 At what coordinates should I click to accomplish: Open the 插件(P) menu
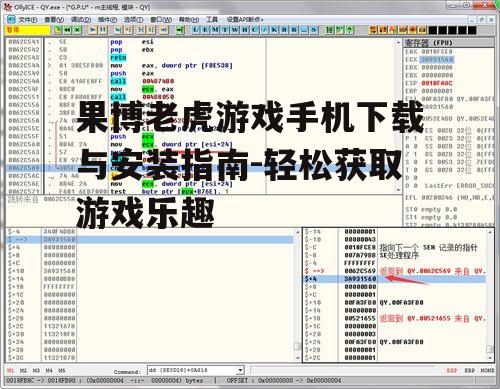tap(107, 20)
